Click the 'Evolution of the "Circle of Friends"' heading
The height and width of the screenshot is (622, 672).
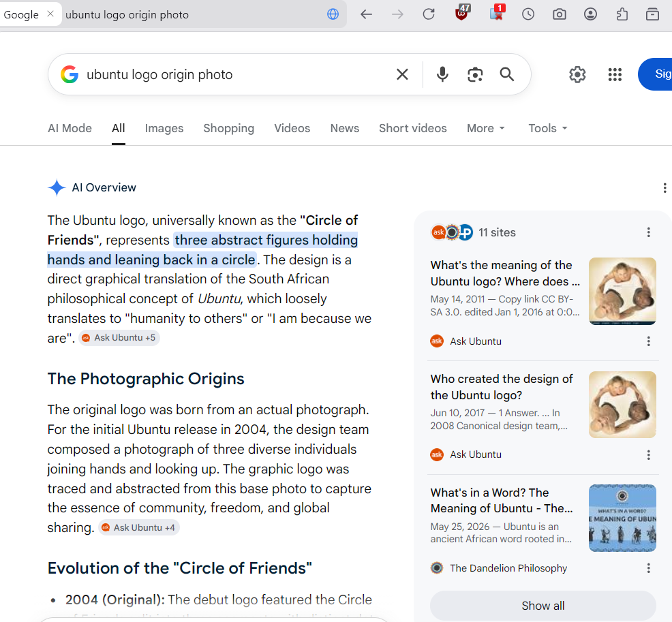click(x=179, y=568)
